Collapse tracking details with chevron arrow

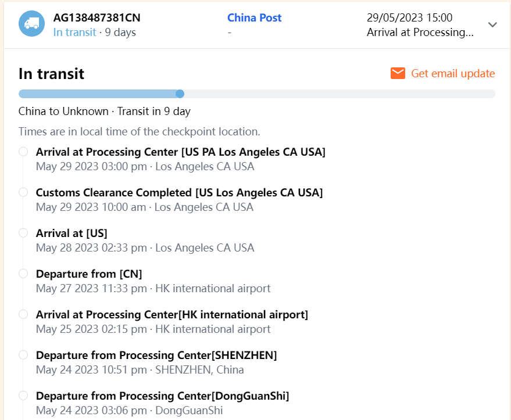[x=492, y=25]
